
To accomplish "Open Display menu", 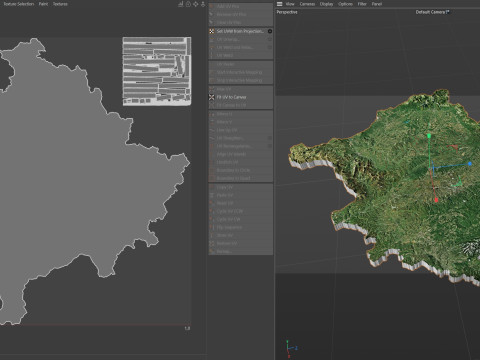I will coord(326,4).
